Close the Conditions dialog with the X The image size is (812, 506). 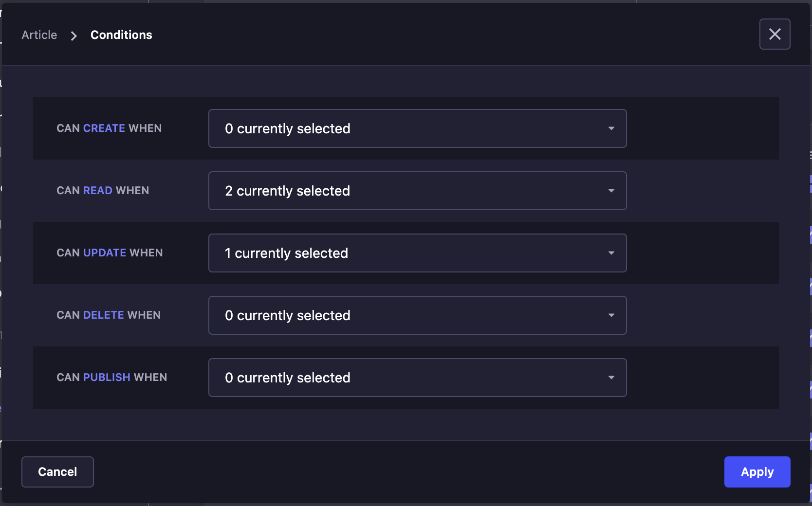coord(775,34)
